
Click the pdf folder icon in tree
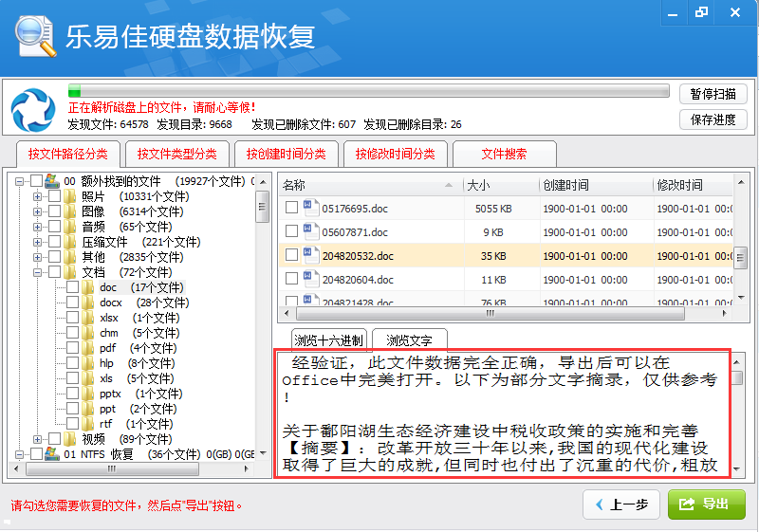click(x=88, y=348)
